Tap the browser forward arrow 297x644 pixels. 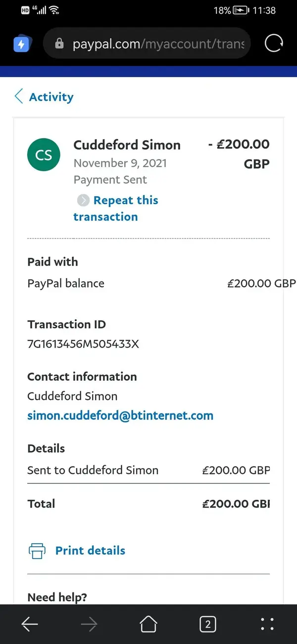[x=89, y=625]
